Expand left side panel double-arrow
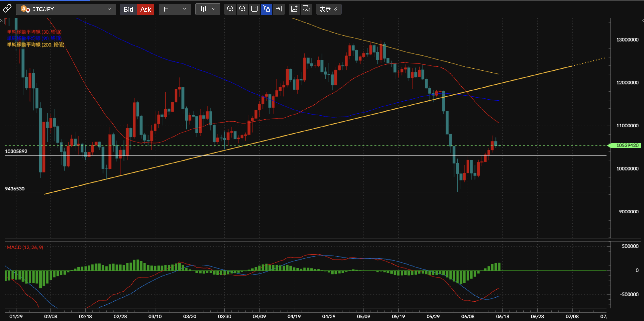This screenshot has width=644, height=321. [2, 21]
